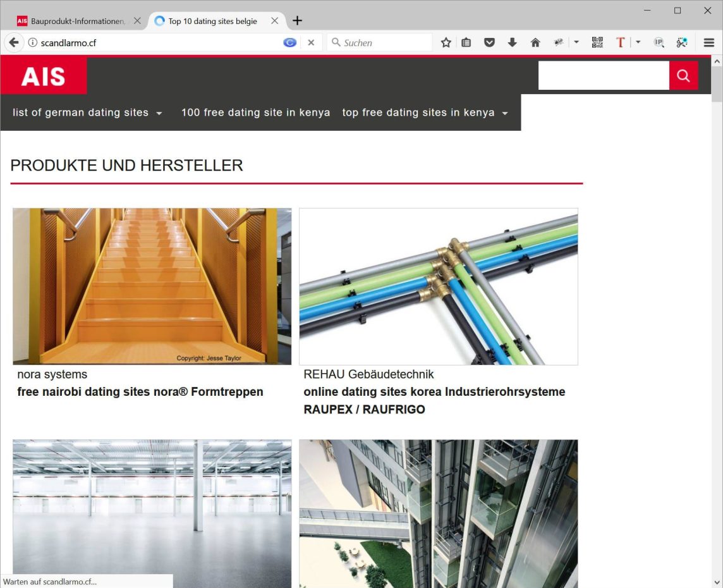Click page scrollbar up arrow

[717, 61]
